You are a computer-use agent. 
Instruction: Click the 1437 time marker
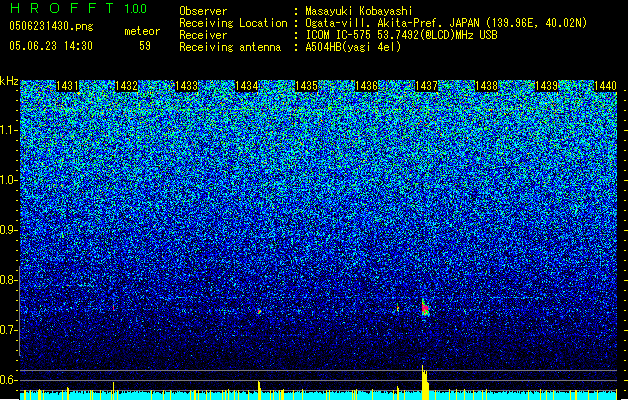426,86
